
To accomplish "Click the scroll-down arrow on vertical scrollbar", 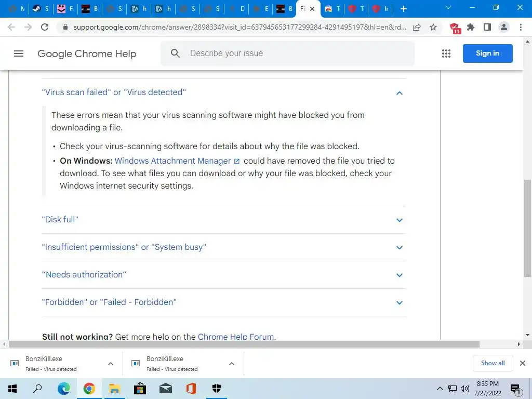I will 527,335.
